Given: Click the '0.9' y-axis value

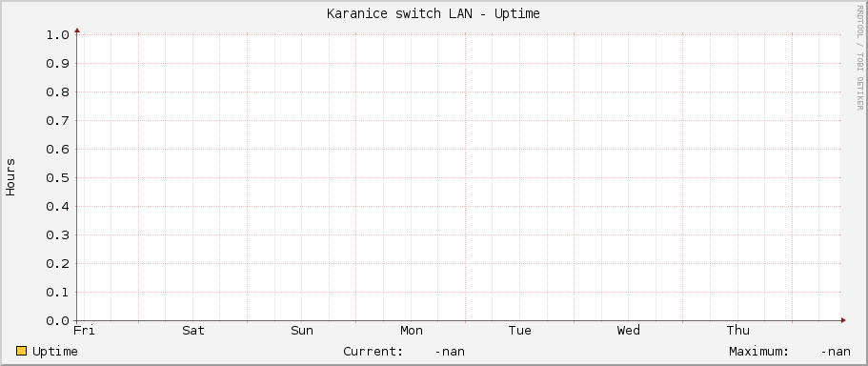Looking at the screenshot, I should pos(57,64).
